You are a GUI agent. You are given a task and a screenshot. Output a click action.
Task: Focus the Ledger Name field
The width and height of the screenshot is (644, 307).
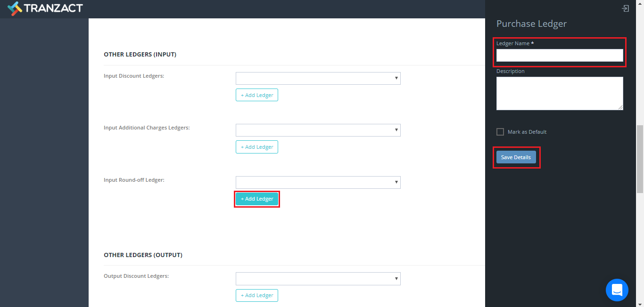tap(560, 55)
